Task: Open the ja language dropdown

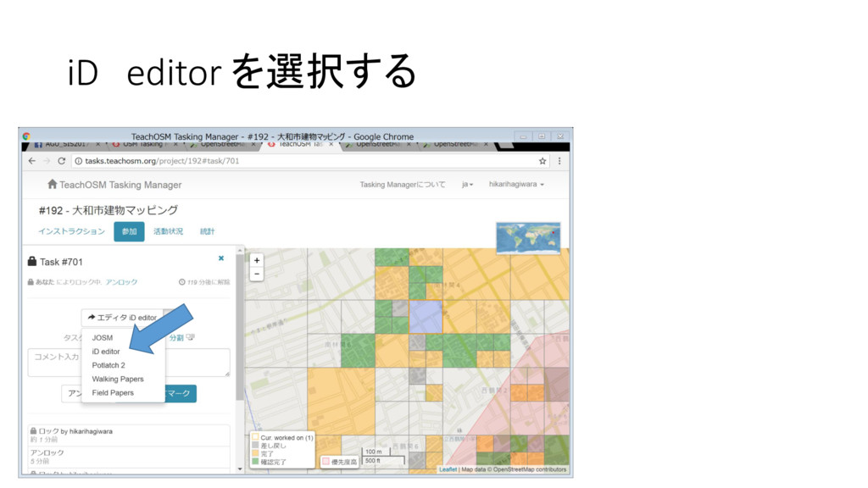Action: pyautogui.click(x=468, y=184)
